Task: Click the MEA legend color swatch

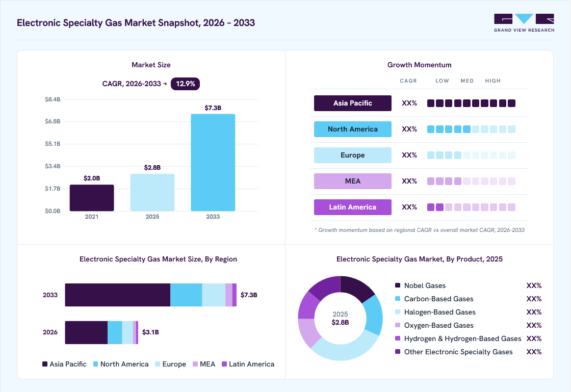Action: 195,364
